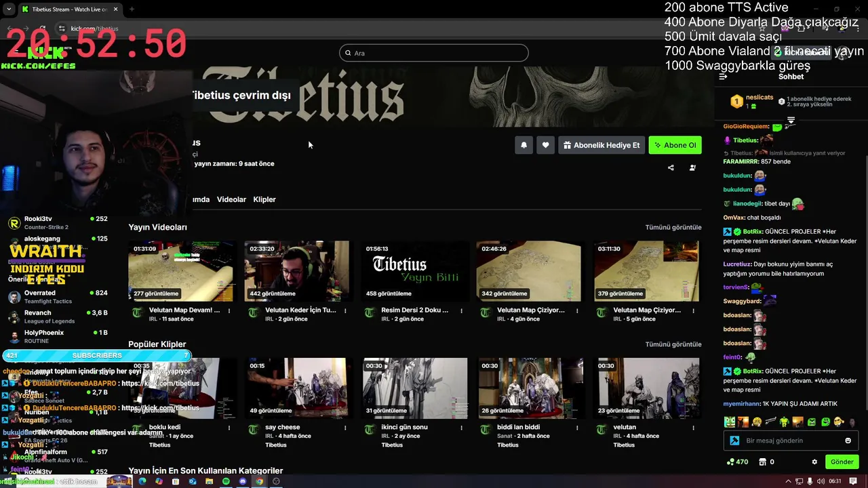Open options for Velutan Keder video
Screen dimensions: 868x488
pyautogui.click(x=345, y=311)
